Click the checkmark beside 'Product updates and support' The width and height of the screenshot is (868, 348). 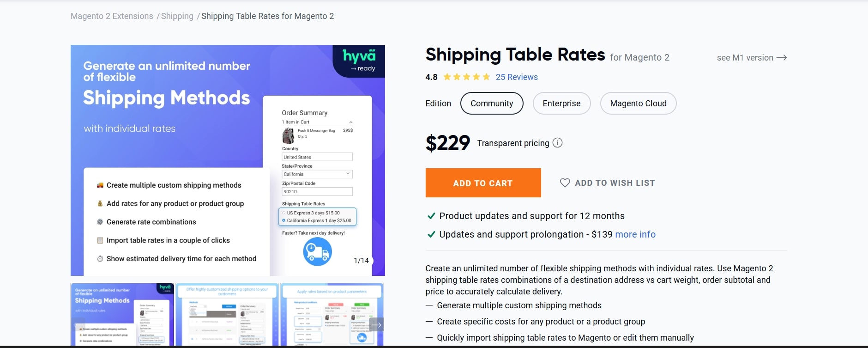click(x=431, y=215)
